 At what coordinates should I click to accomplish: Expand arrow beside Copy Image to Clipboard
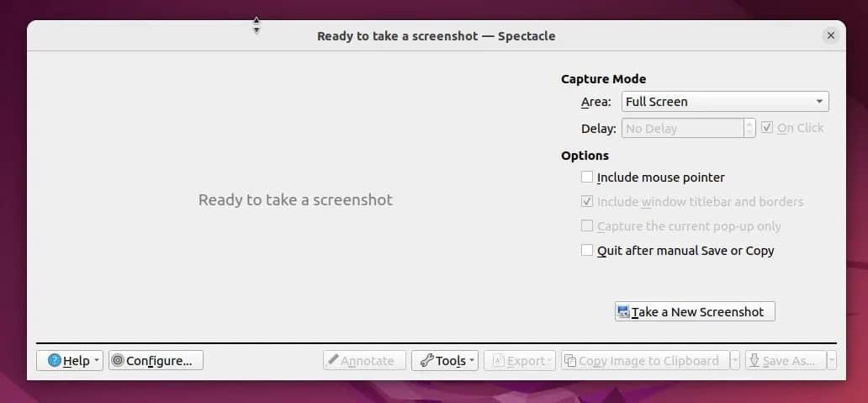click(734, 361)
